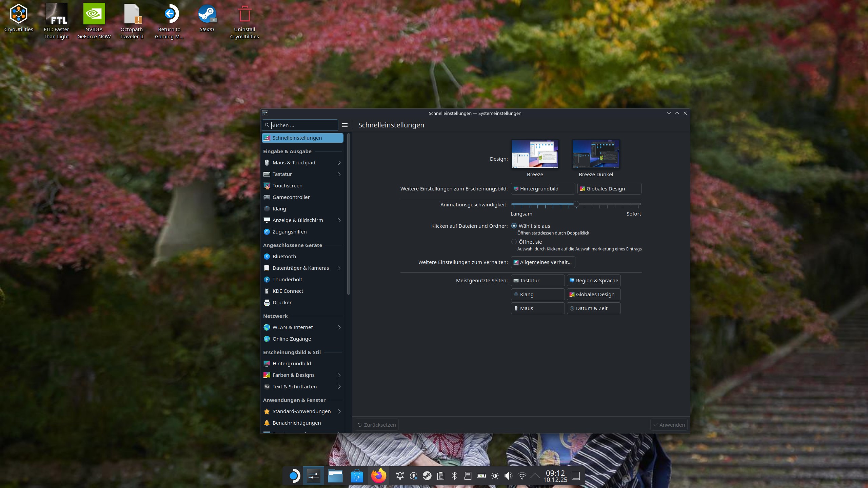The image size is (868, 488).
Task: Click the Allgemeines Verhalten button
Action: pos(542,262)
